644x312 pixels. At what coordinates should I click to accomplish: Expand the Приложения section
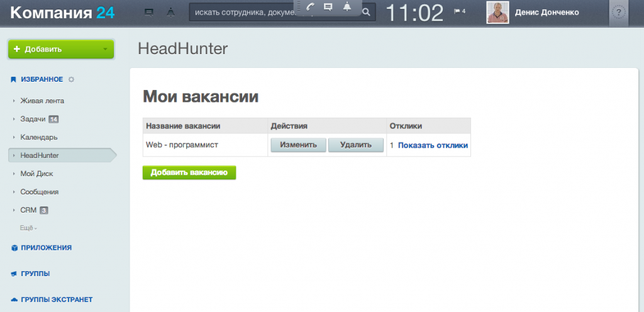coord(45,248)
